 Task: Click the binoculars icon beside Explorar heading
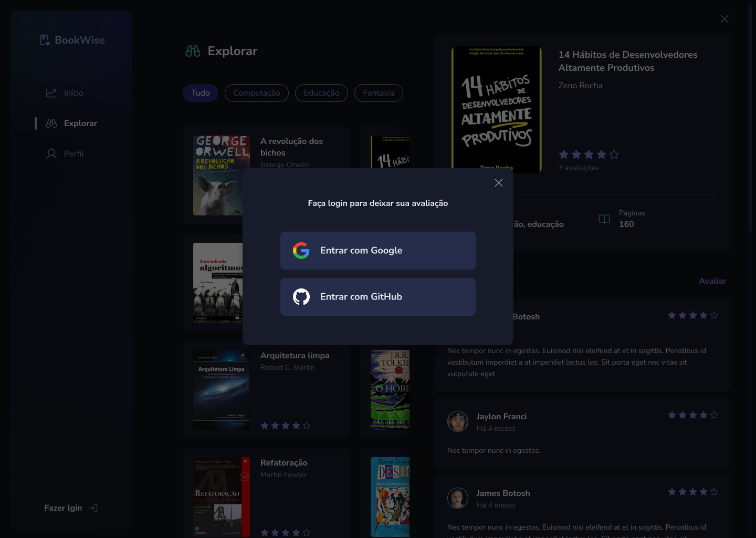pos(193,51)
